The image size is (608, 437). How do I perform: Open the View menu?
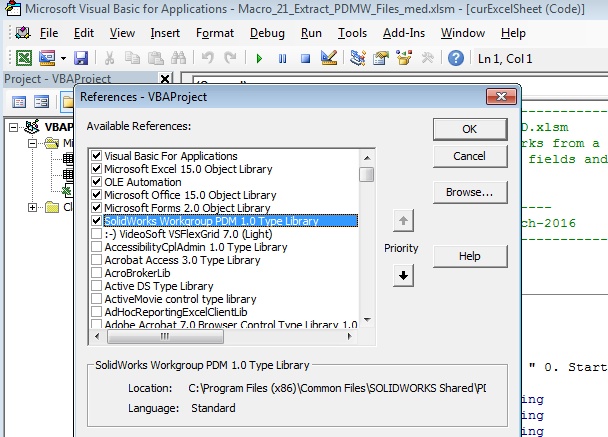pyautogui.click(x=122, y=33)
